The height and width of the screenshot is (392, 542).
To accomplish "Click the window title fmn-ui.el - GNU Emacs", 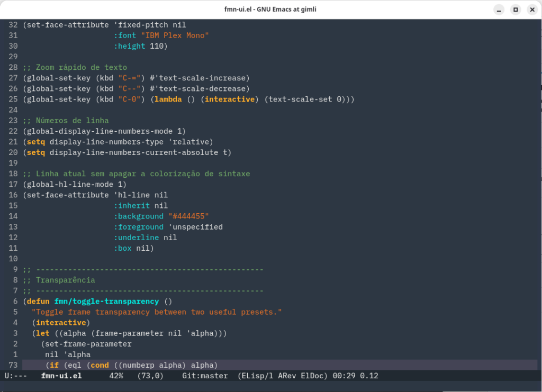I will coord(271,9).
